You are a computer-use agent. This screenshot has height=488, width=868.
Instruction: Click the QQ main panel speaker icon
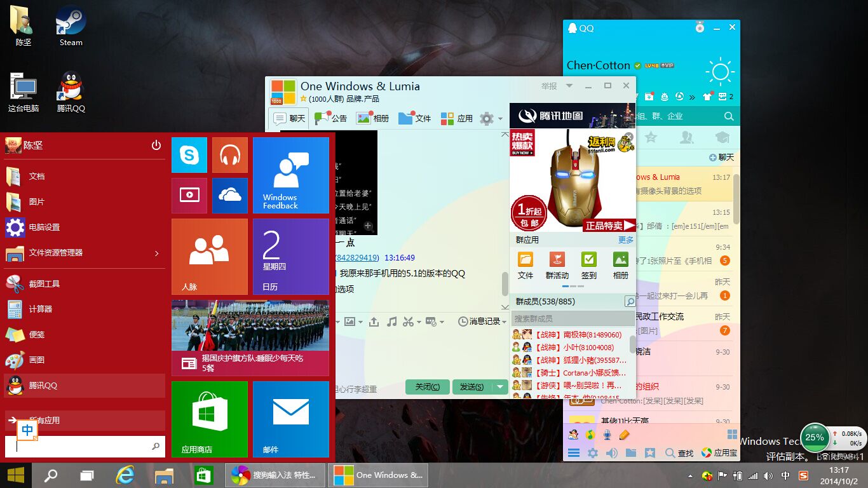pos(612,453)
